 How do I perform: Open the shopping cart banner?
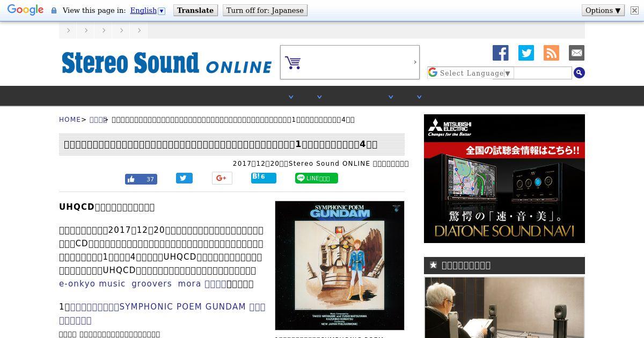coord(350,62)
